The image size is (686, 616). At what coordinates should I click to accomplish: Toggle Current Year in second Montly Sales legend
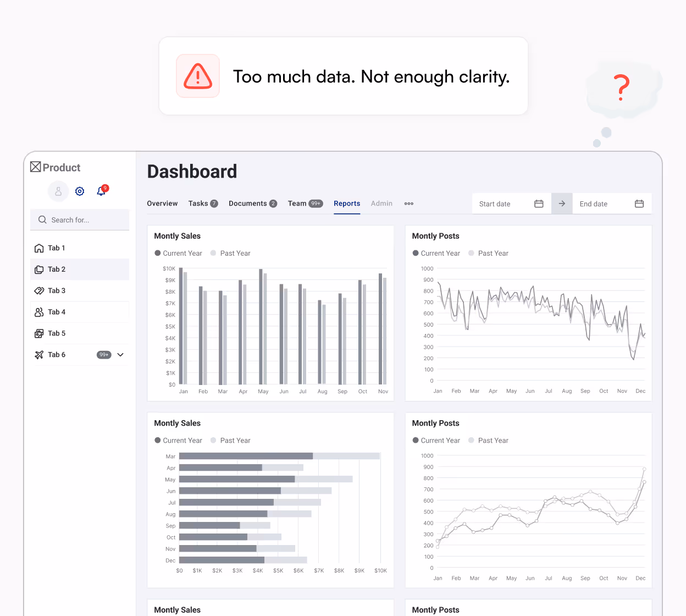coord(178,441)
